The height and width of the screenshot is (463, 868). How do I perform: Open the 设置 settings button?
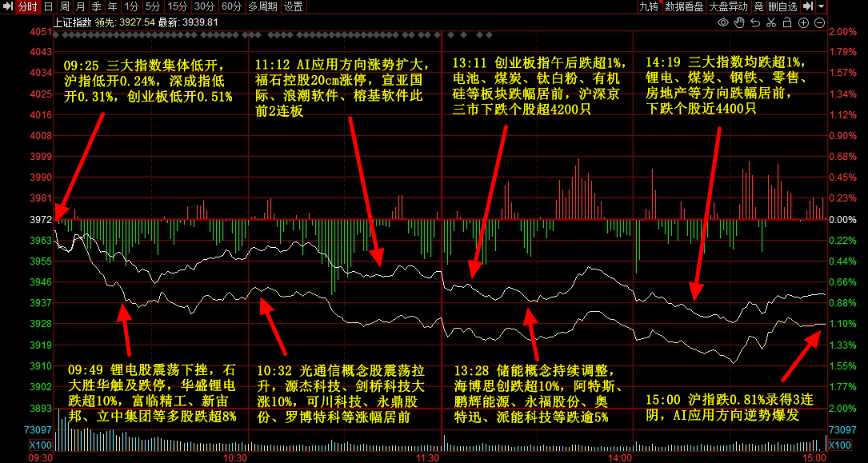point(294,6)
